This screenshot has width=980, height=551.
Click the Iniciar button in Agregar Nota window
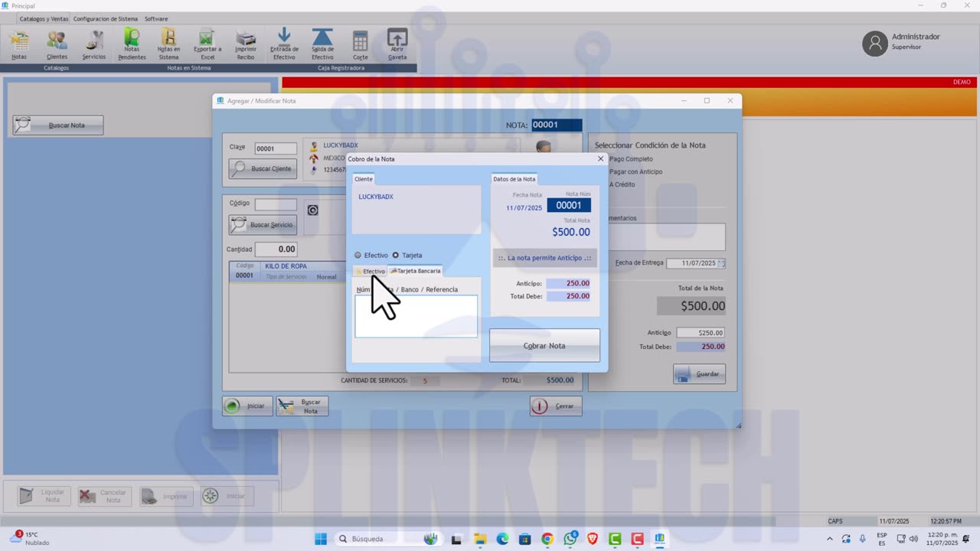tap(247, 406)
